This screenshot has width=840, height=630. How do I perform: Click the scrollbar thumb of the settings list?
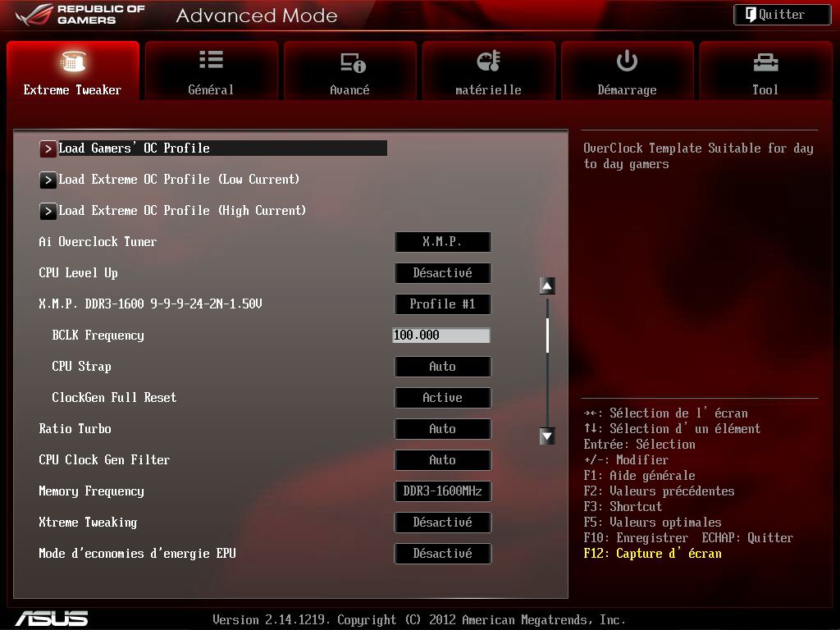547,336
